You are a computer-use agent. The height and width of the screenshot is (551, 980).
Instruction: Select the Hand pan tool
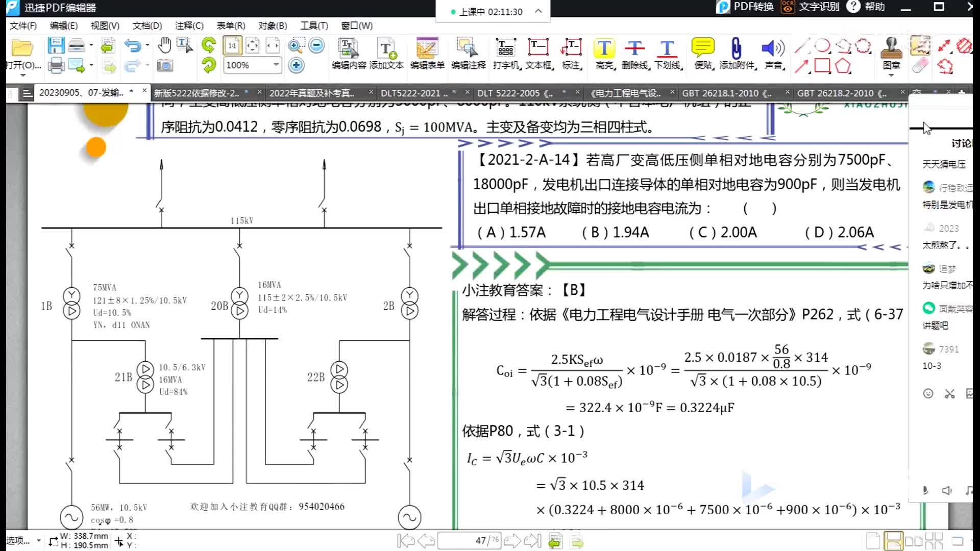(x=164, y=46)
